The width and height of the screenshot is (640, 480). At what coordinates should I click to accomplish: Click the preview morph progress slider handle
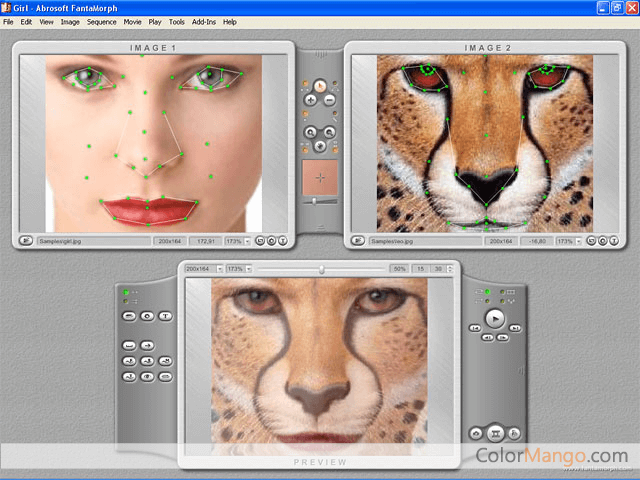click(x=322, y=269)
